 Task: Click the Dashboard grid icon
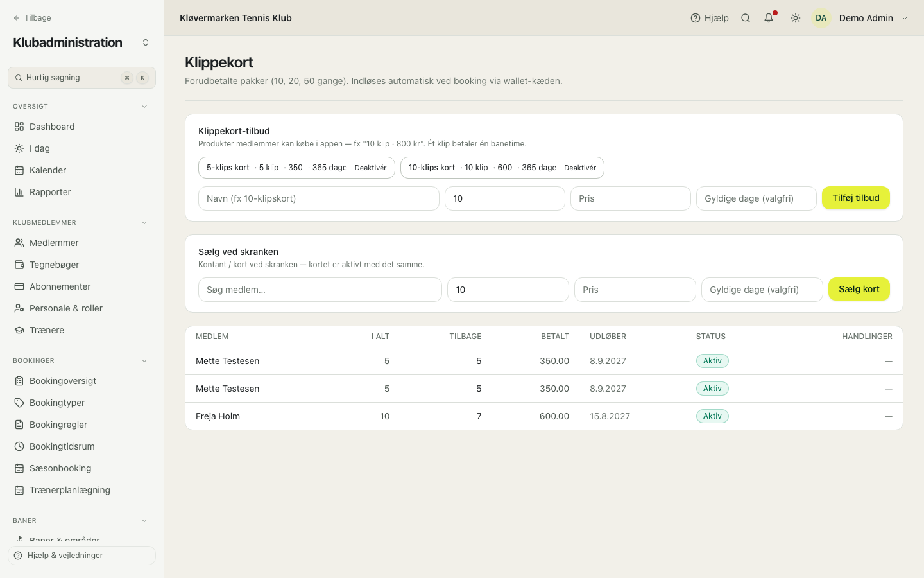(19, 127)
